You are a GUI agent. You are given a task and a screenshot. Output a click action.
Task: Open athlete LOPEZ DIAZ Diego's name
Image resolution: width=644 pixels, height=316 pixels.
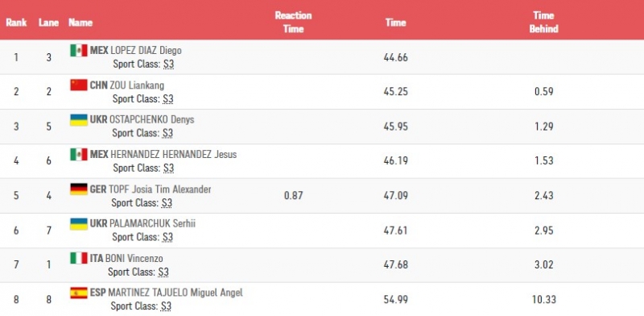click(146, 51)
